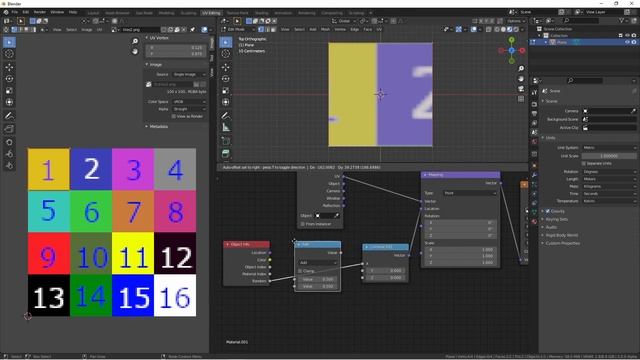Click the Options button in viewport header
The width and height of the screenshot is (640, 360).
click(516, 21)
